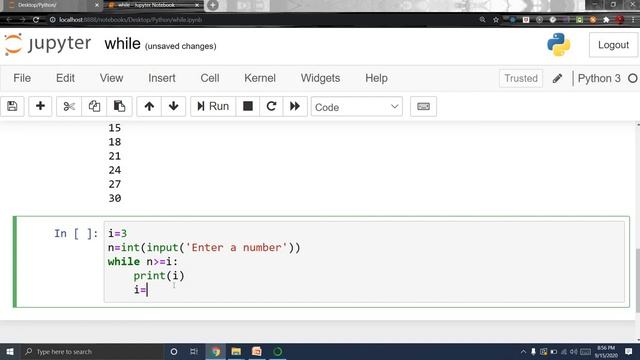Image resolution: width=640 pixels, height=360 pixels.
Task: Click the browser zoom magnifier icon
Action: (x=482, y=20)
